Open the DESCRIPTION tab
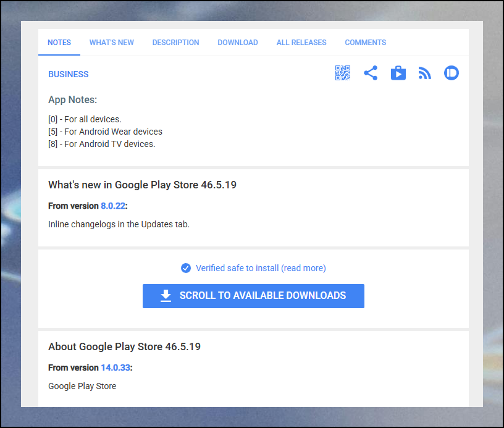The width and height of the screenshot is (504, 428). tap(175, 43)
